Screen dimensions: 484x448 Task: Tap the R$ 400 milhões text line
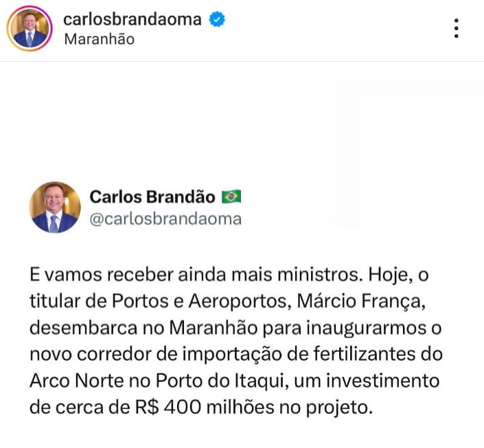(201, 407)
